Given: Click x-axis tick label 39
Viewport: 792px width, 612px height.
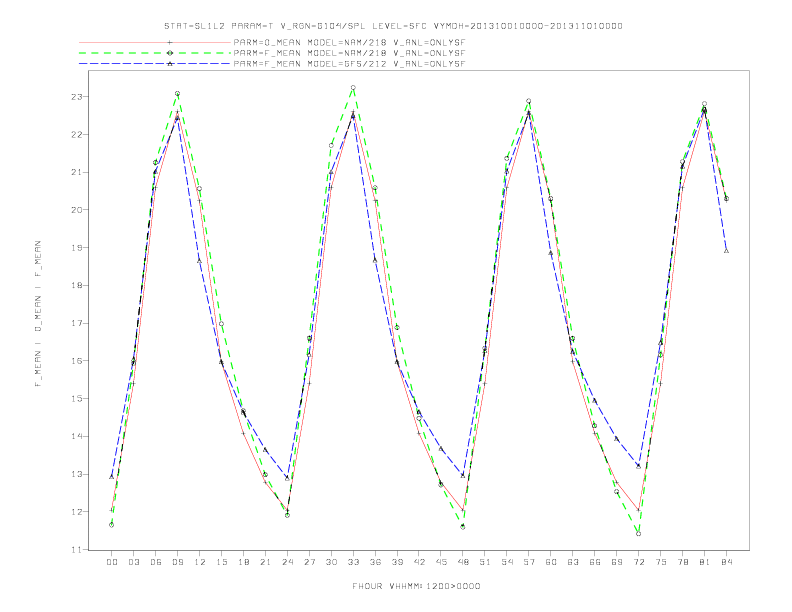Looking at the screenshot, I should coord(397,562).
